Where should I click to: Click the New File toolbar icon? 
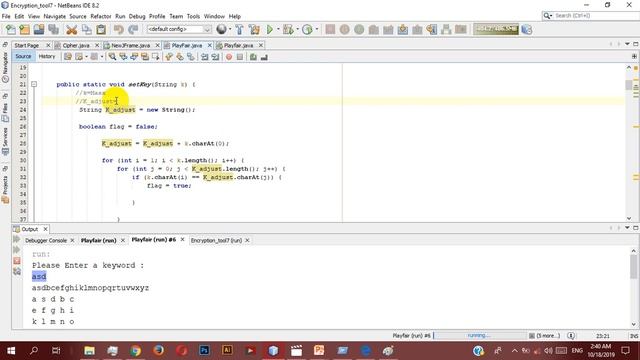click(11, 29)
